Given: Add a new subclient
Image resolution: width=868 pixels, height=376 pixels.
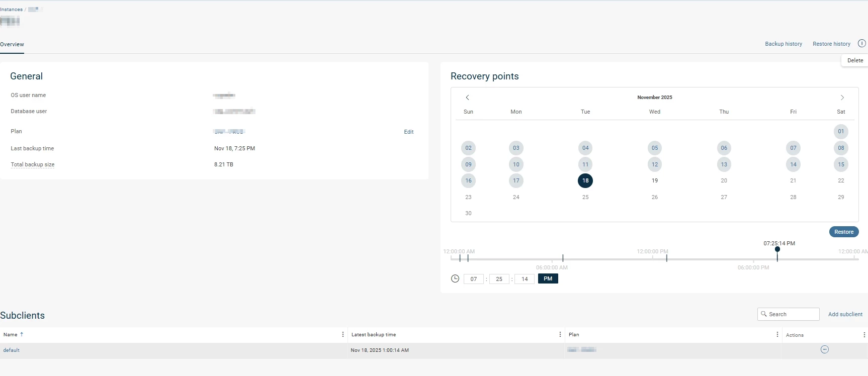Looking at the screenshot, I should [x=845, y=314].
